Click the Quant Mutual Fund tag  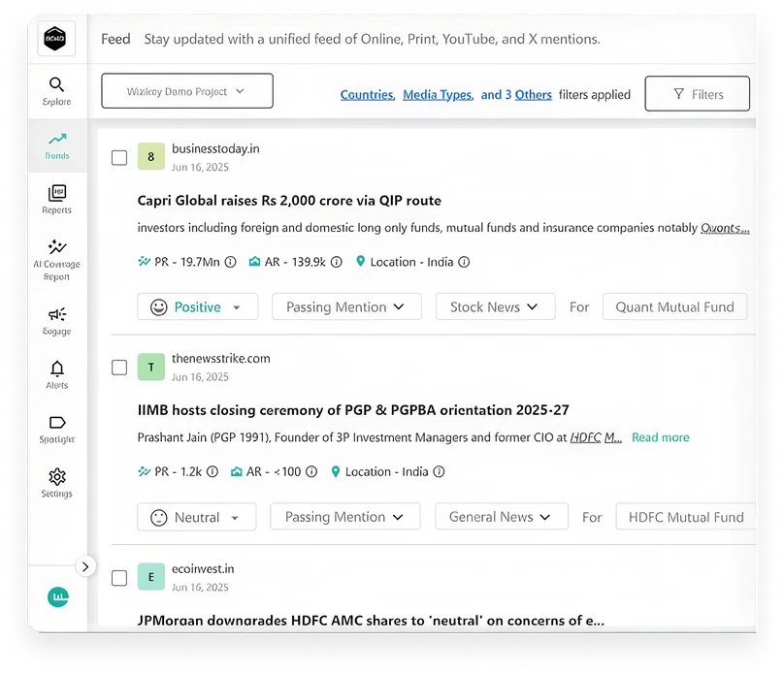point(674,306)
